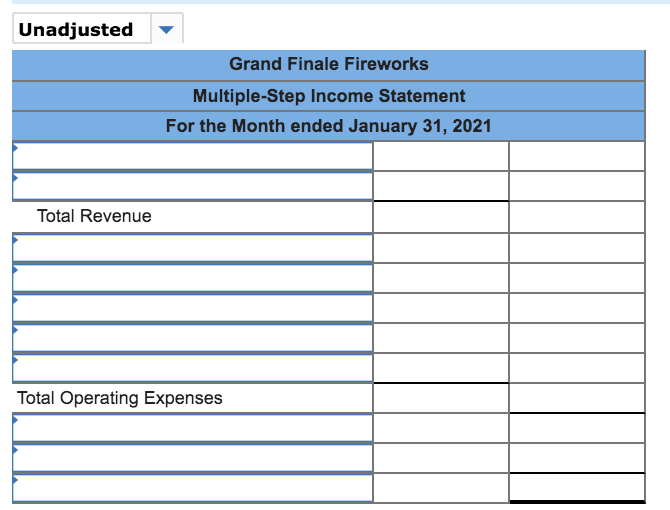Open fifth expense dropdown above Total Operating Expenses
This screenshot has height=510, width=670.
(192, 368)
